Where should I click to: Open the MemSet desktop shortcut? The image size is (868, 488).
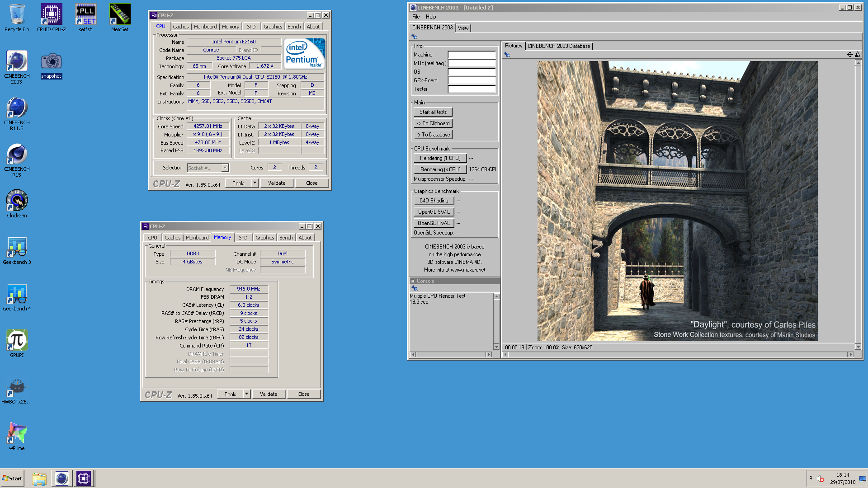coord(120,18)
